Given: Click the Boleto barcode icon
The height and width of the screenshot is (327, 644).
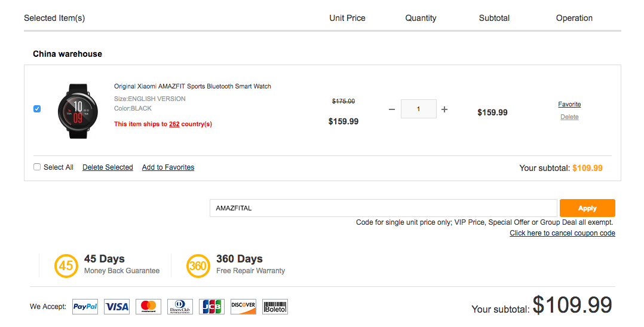Looking at the screenshot, I should click(x=275, y=307).
